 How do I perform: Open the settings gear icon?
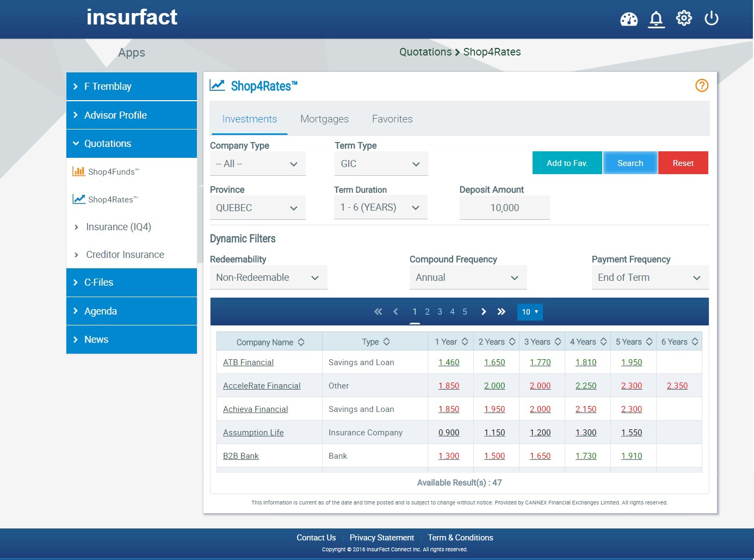684,19
